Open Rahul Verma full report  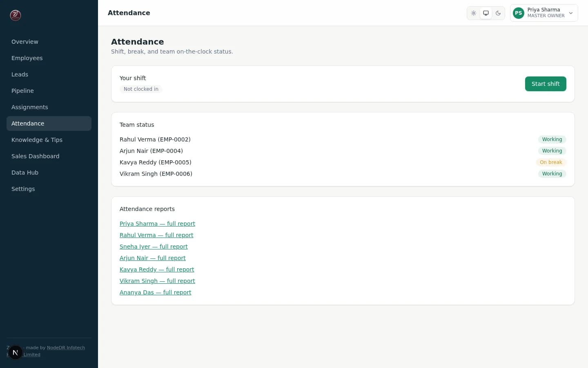tap(156, 235)
